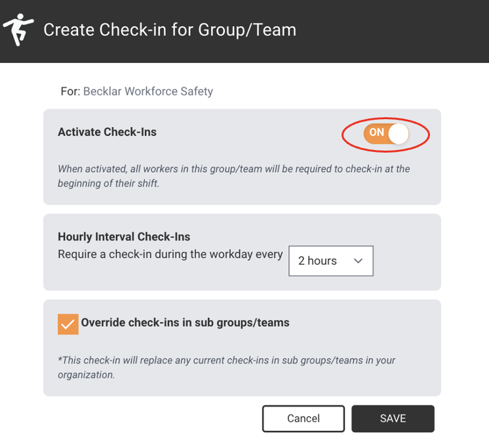This screenshot has width=489, height=448.
Task: Uncheck Override check-ins in sub groups/teams
Action: point(68,324)
